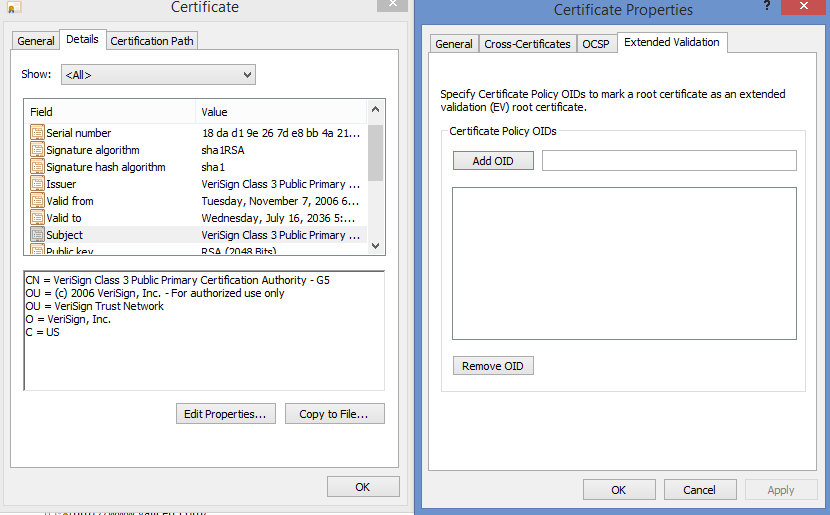Click the Edit Properties button
Screen dimensions: 830x515
coord(225,414)
